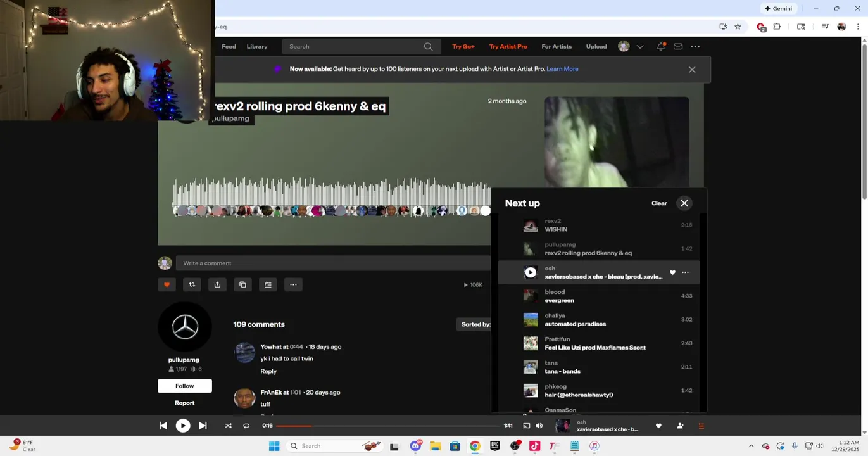Open the Windows Start menu
868x456 pixels.
(274, 446)
